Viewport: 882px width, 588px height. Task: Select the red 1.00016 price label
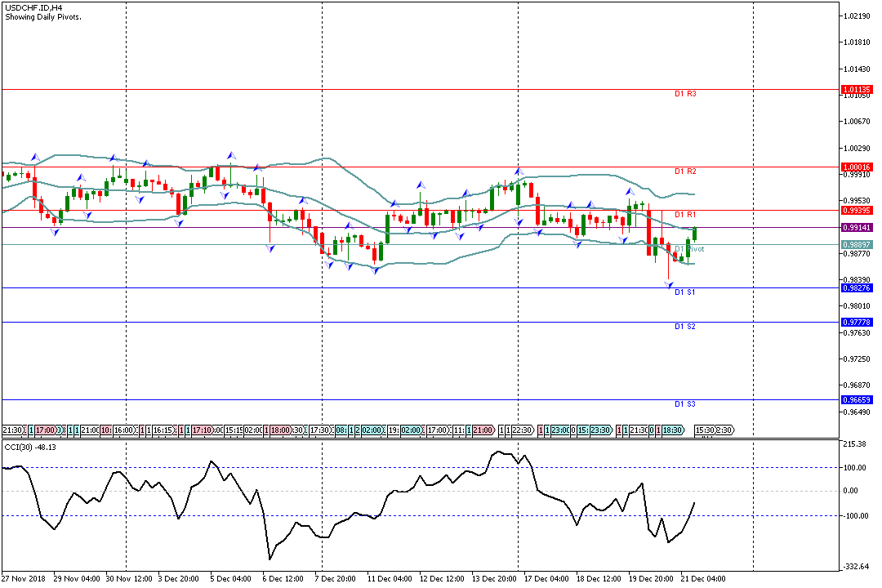click(x=856, y=167)
